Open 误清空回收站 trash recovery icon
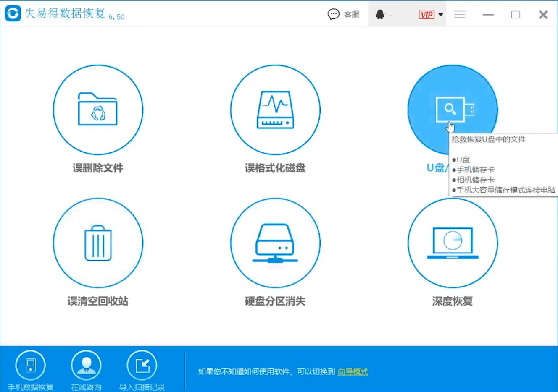Image resolution: width=558 pixels, height=392 pixels. click(97, 243)
